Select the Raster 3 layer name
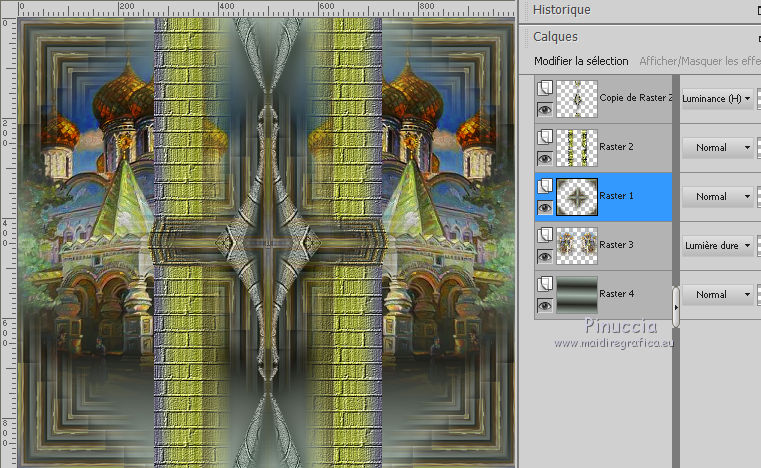The image size is (761, 468). click(x=616, y=245)
